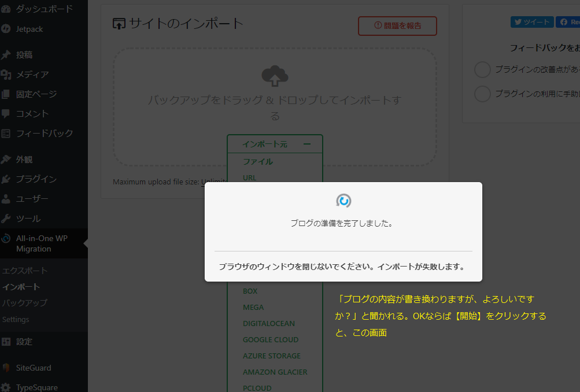Click the Dashboard gauge icon in sidebar
This screenshot has height=392, width=580.
[x=6, y=9]
